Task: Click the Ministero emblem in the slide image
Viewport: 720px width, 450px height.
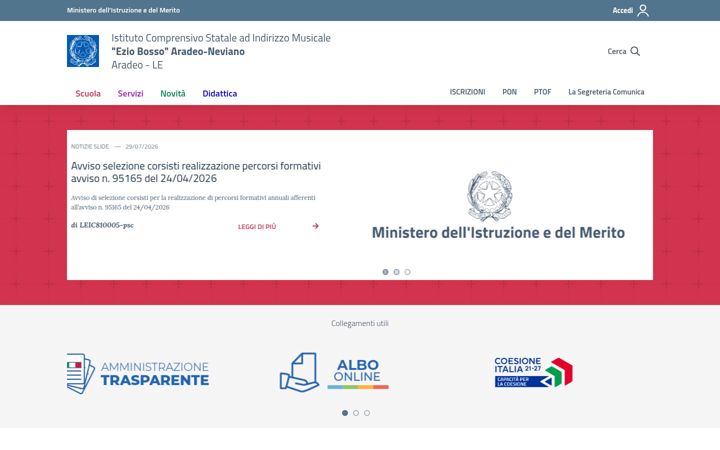Action: click(489, 196)
